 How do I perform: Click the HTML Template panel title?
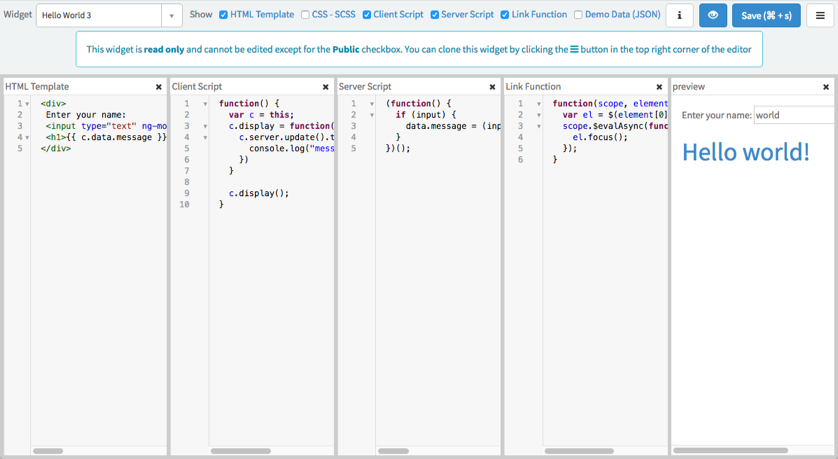click(37, 87)
